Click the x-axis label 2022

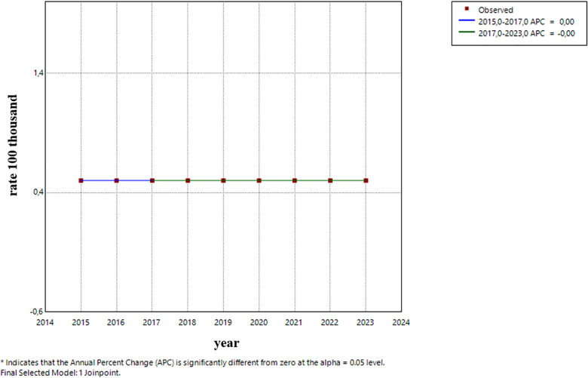pos(329,322)
